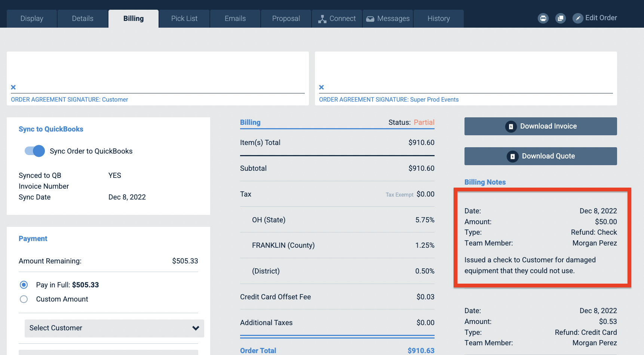Switch to the History tab
This screenshot has width=644, height=355.
click(438, 18)
